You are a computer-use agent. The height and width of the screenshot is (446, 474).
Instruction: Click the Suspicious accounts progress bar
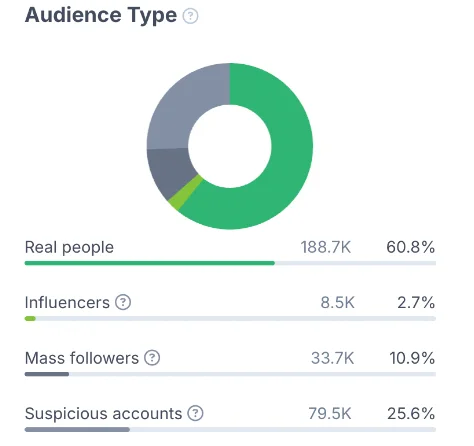click(x=230, y=430)
